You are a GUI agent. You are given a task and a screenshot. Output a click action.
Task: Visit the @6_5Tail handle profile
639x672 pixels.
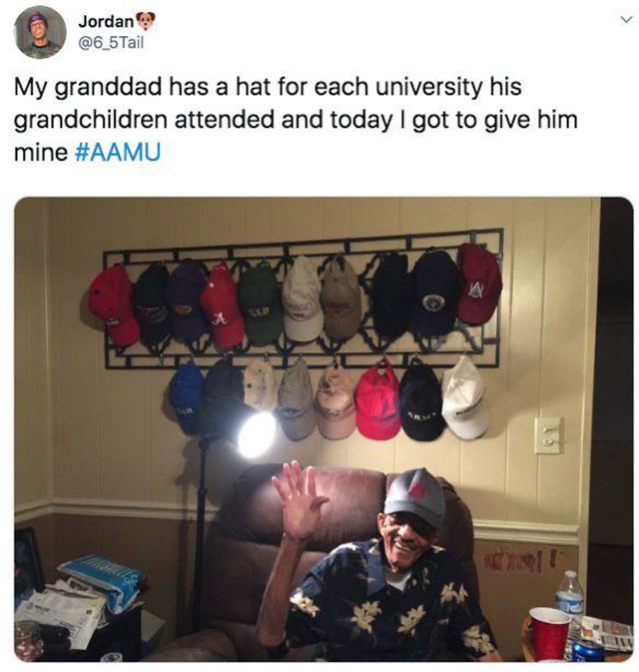pos(111,43)
